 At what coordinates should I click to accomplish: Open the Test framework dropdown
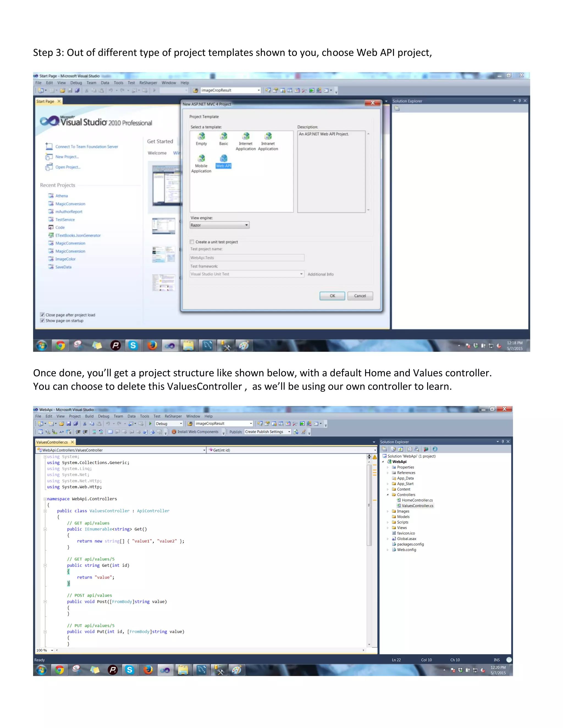[x=247, y=274]
